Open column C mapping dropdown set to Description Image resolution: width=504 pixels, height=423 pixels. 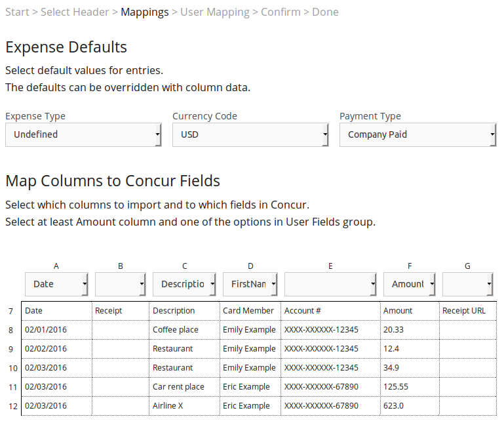pos(184,285)
